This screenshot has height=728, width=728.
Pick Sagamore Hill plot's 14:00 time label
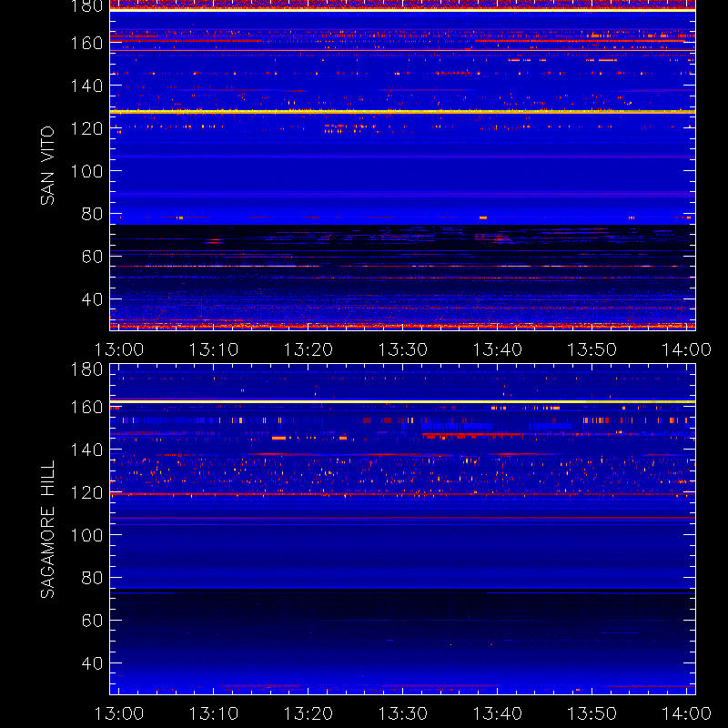[687, 713]
